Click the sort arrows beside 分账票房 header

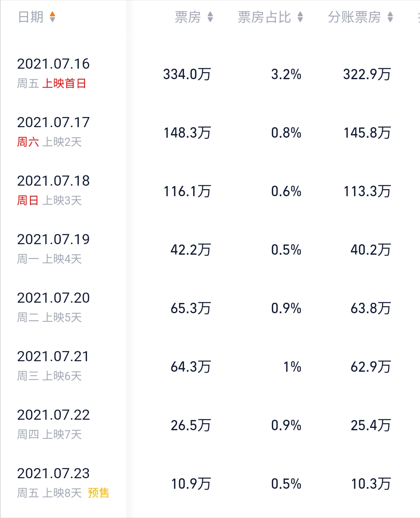pos(390,17)
